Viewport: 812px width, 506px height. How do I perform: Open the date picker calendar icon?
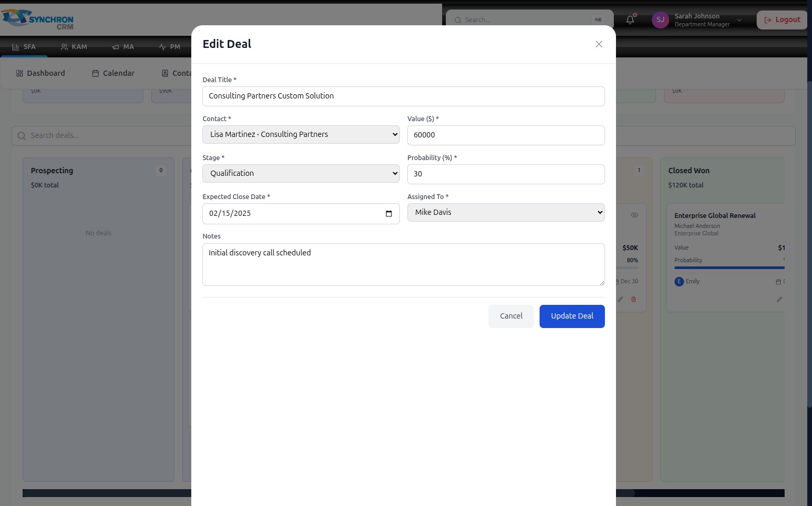389,214
